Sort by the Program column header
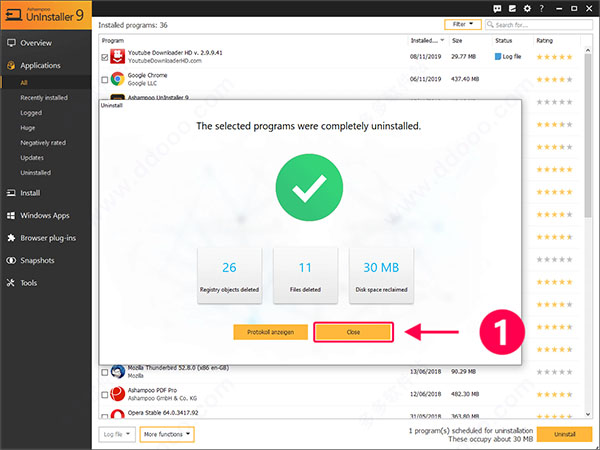600x450 pixels. (112, 40)
